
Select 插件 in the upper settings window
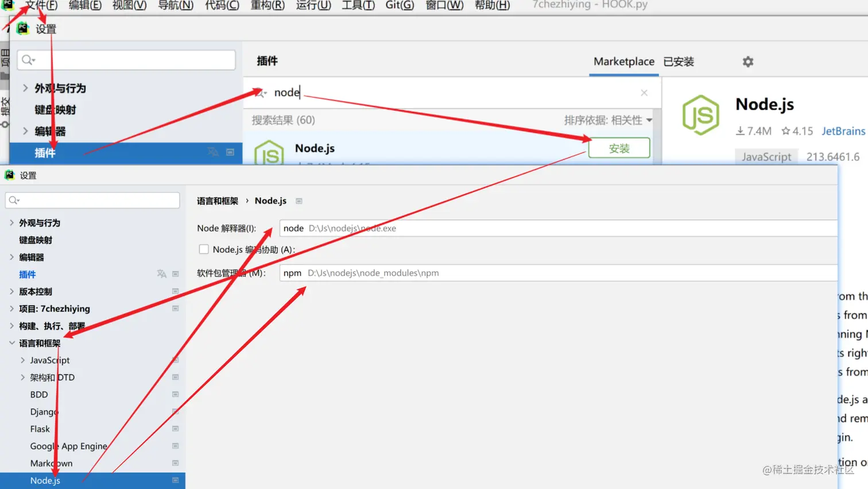tap(125, 152)
